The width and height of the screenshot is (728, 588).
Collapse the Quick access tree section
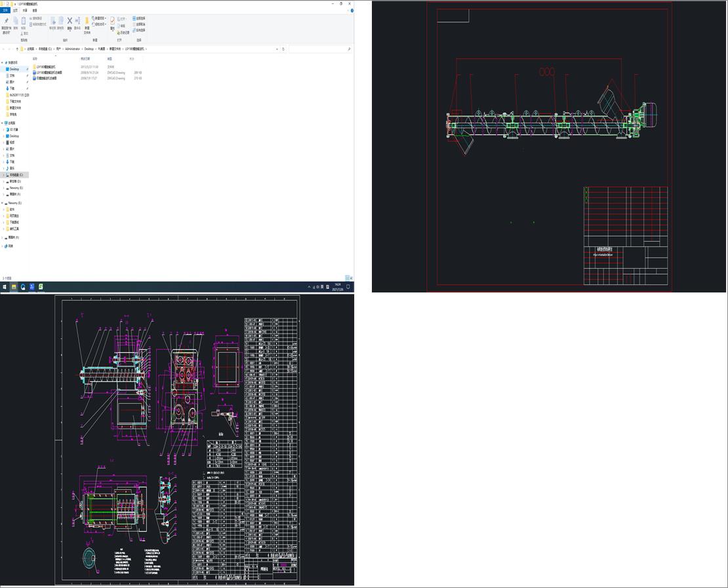click(3, 63)
